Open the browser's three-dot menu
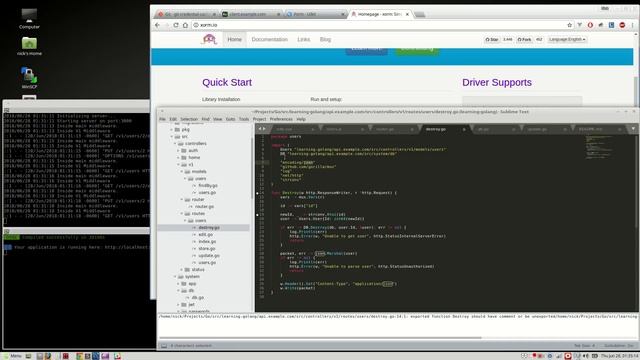Viewport: 640px width, 360px height. (x=632, y=25)
